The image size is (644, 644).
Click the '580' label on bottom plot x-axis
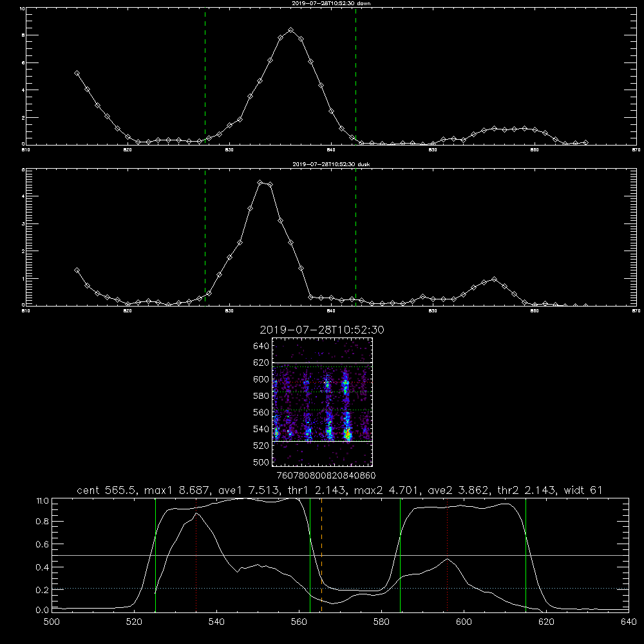[x=381, y=622]
